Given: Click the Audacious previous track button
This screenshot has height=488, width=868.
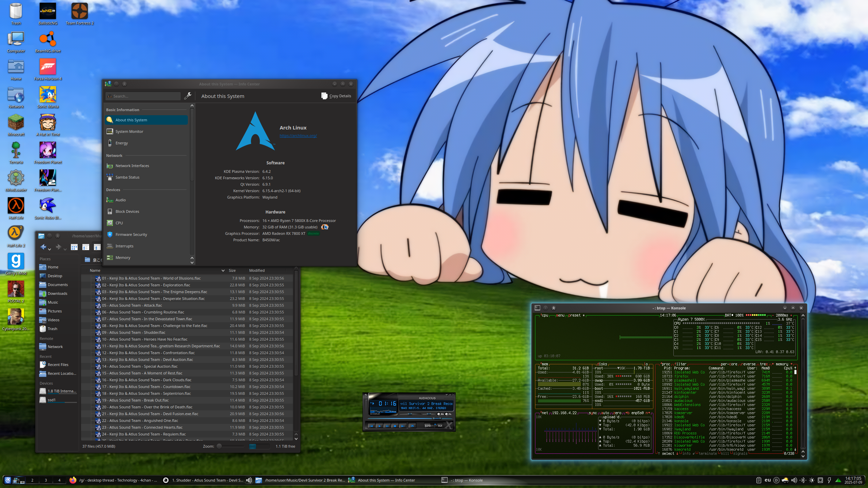Looking at the screenshot, I should (372, 426).
